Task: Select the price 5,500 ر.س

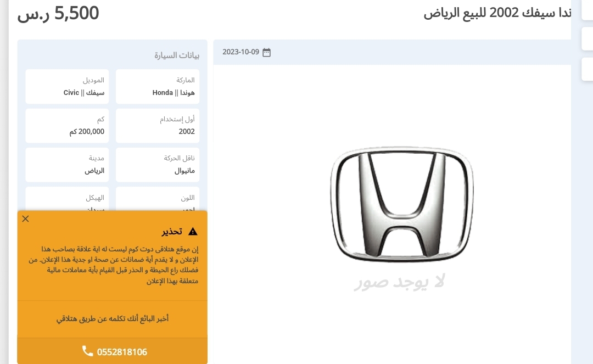Action: coord(58,13)
